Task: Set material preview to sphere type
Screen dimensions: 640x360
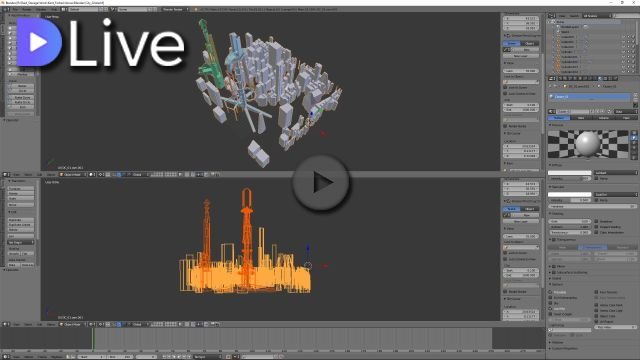Action: tap(634, 138)
